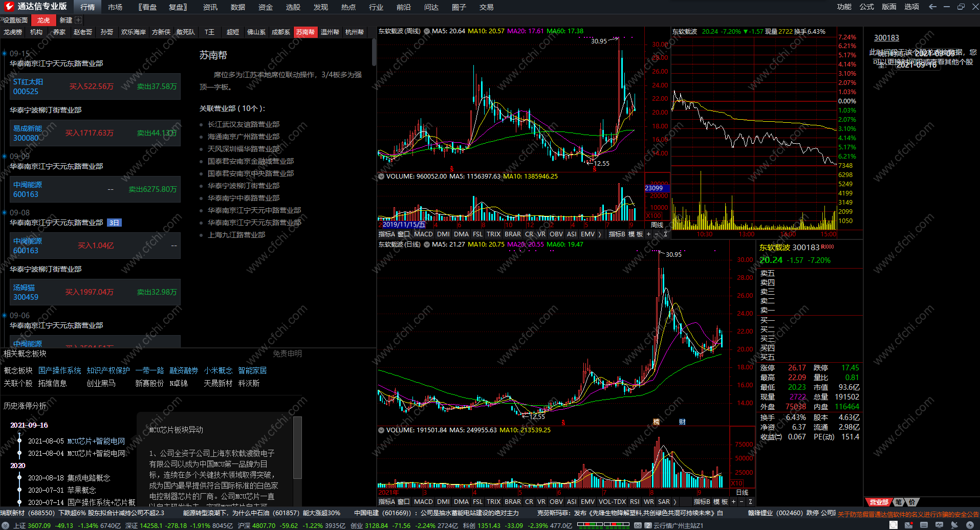
Task: Select the 温州帮 group tab
Action: click(x=330, y=32)
